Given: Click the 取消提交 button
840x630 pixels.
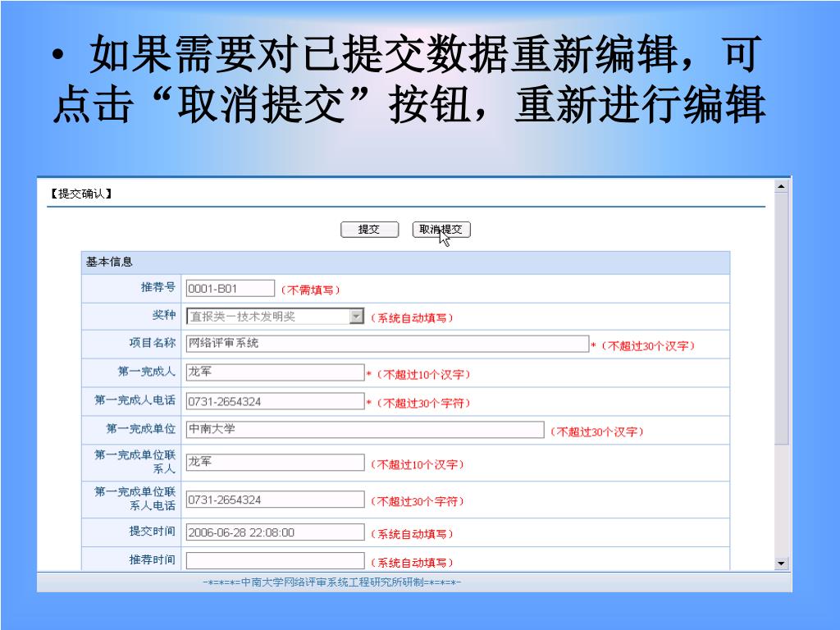Looking at the screenshot, I should tap(441, 230).
